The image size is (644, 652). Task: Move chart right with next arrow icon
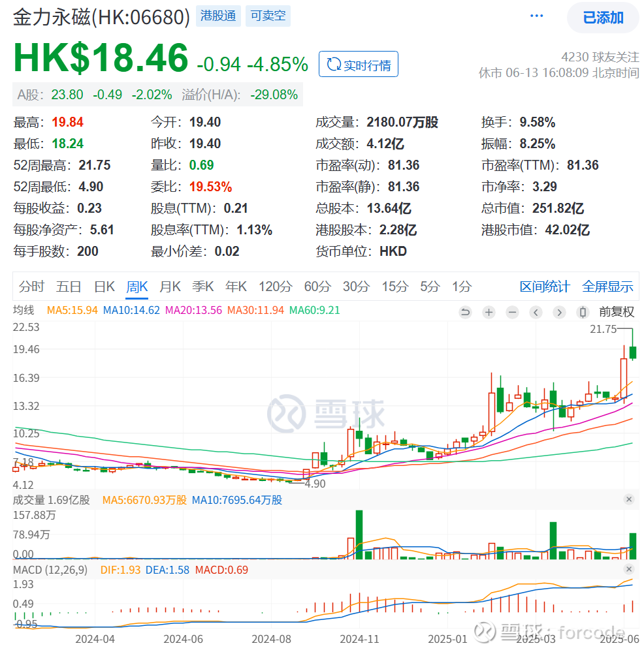(x=559, y=312)
